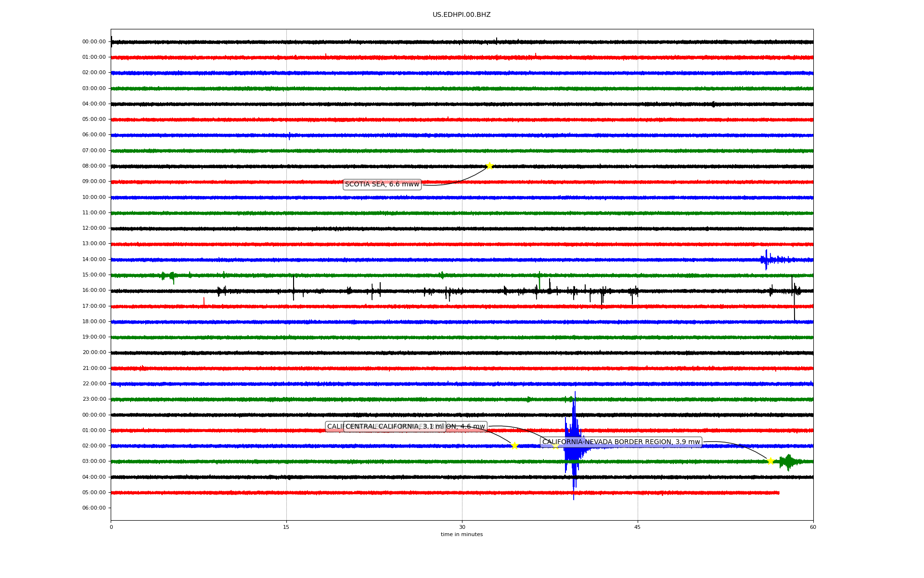Click the '4.6 mw' text of the overlapped annotation
Viewport: 924px width, 578px height.
(x=473, y=427)
